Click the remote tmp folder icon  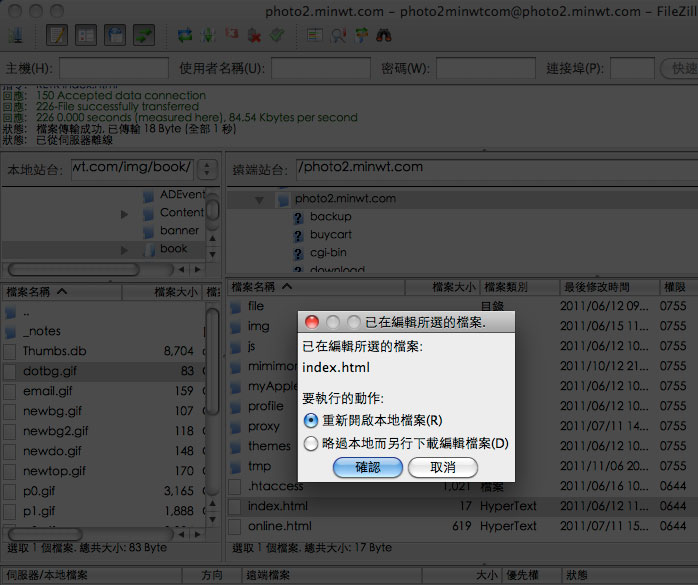235,467
